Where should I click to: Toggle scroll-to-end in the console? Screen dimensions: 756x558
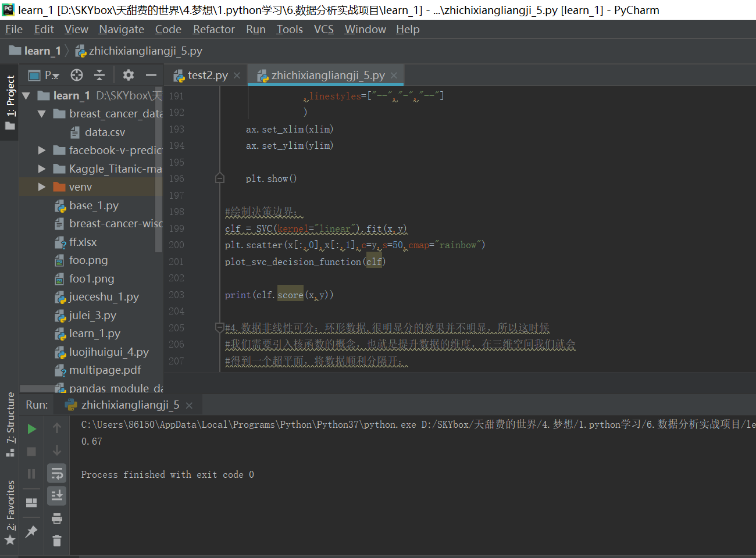coord(56,495)
